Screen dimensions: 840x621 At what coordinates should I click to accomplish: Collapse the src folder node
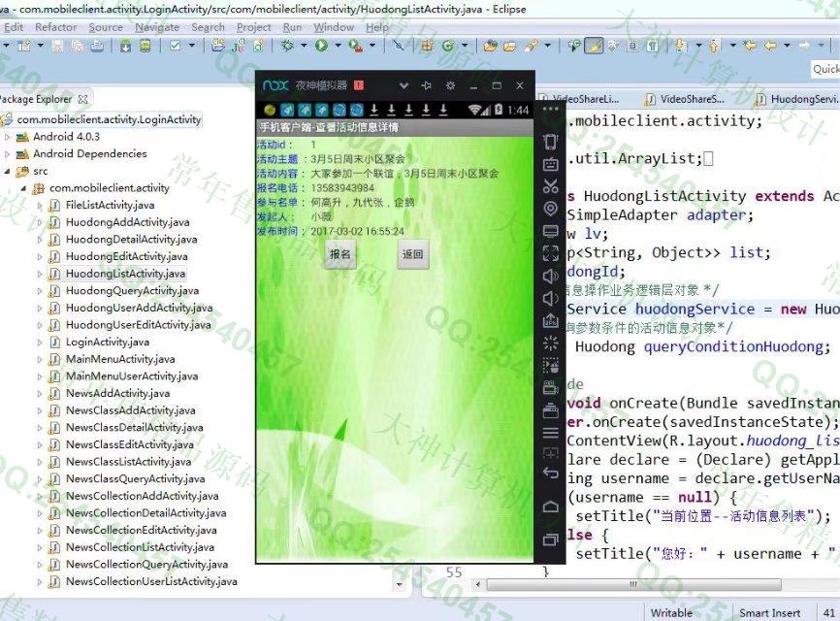7,172
